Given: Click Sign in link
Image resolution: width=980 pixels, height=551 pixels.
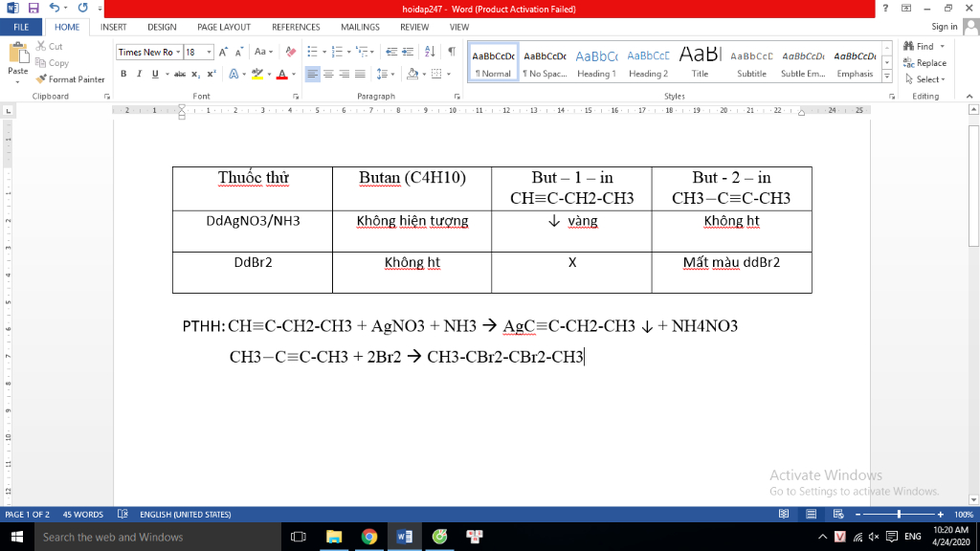Looking at the screenshot, I should (945, 26).
